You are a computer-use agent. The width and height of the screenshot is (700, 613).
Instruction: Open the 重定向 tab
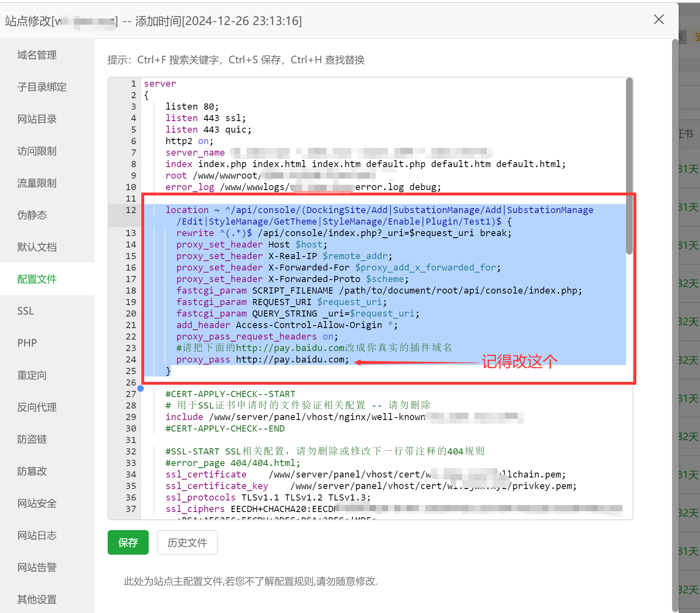click(x=32, y=375)
